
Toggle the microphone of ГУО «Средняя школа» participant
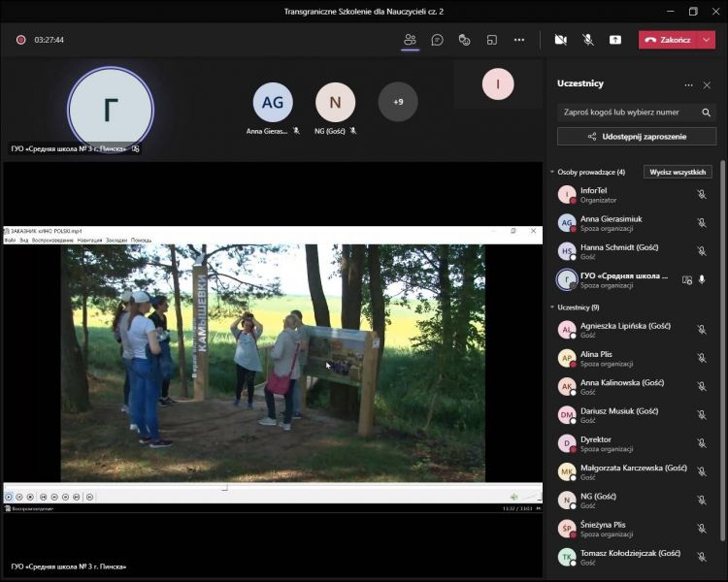click(x=702, y=279)
